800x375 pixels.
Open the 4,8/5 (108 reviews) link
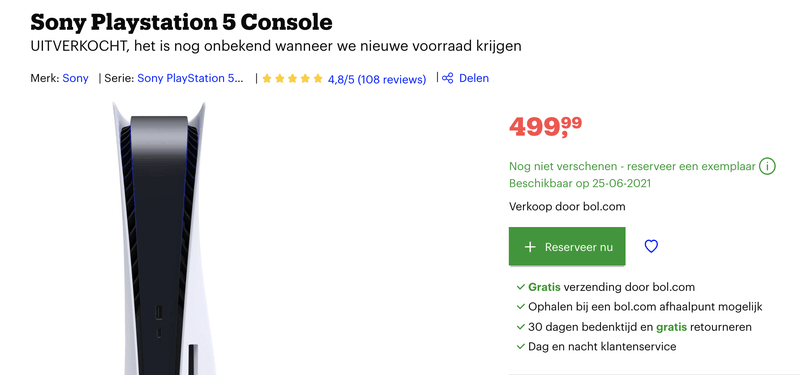tap(377, 80)
